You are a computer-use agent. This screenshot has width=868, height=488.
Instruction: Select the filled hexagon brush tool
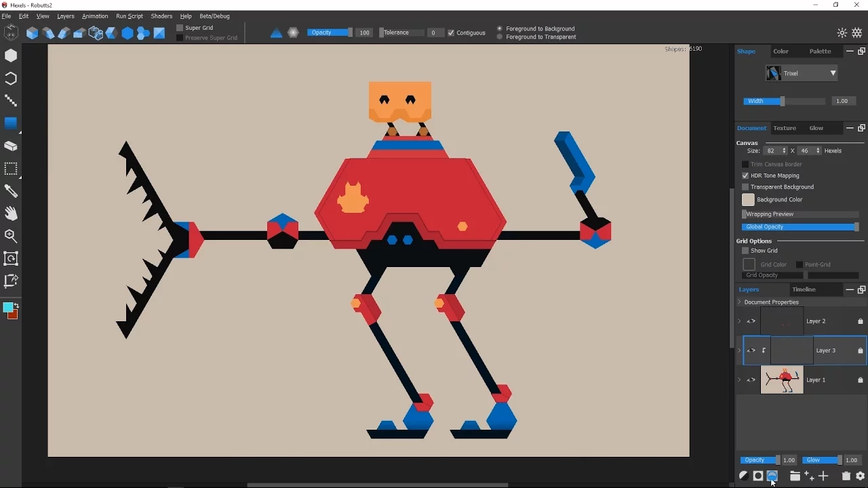[11, 56]
